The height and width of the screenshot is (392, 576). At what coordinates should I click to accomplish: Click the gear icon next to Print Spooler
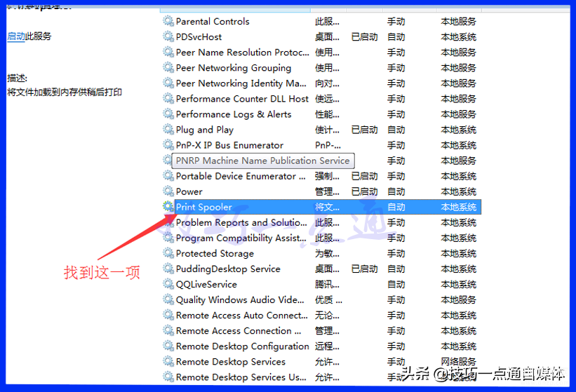coord(168,207)
